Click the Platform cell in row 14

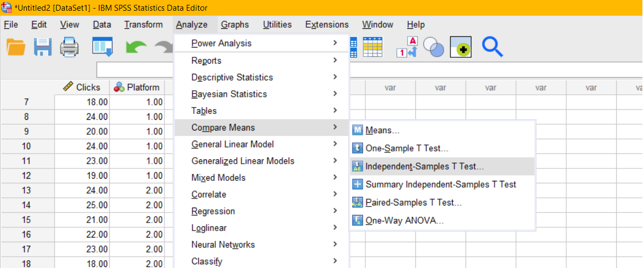(x=137, y=205)
